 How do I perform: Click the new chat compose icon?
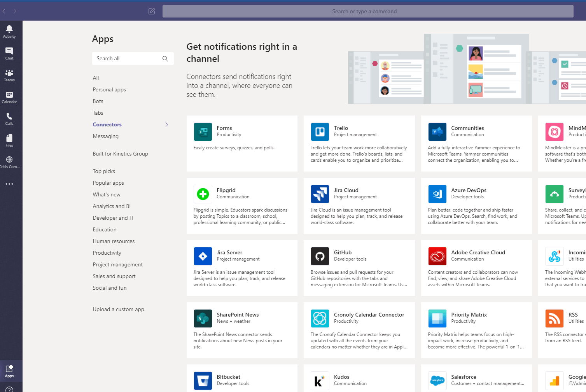(152, 11)
